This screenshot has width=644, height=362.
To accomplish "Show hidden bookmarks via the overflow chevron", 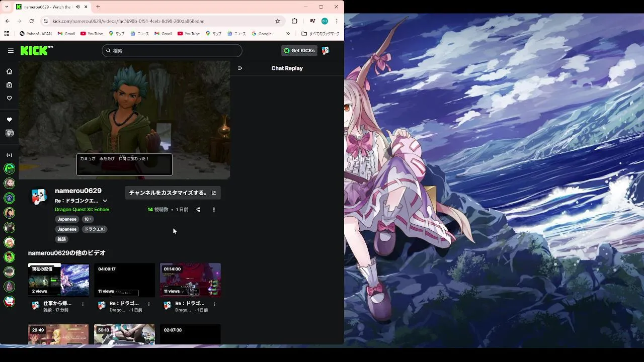I will pyautogui.click(x=288, y=34).
